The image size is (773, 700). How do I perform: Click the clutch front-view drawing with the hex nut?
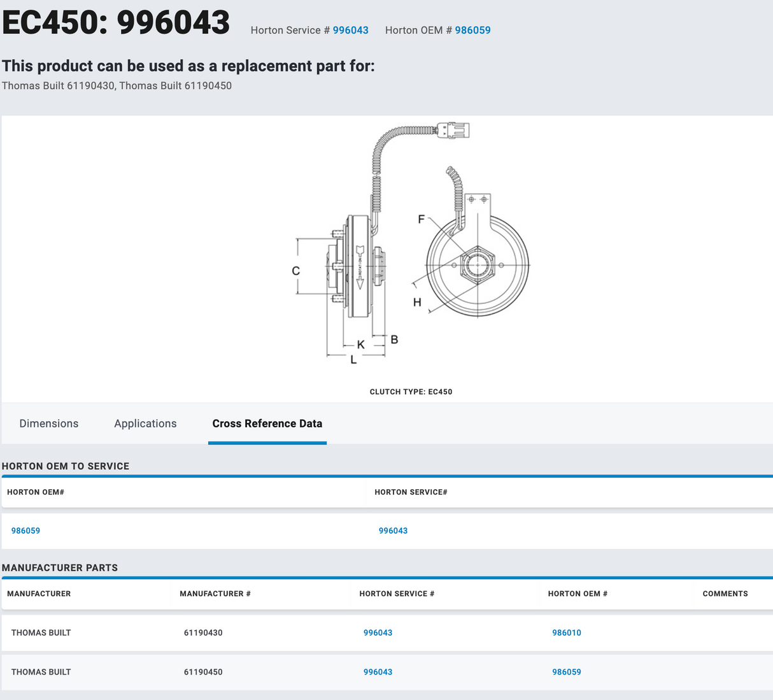click(x=478, y=264)
